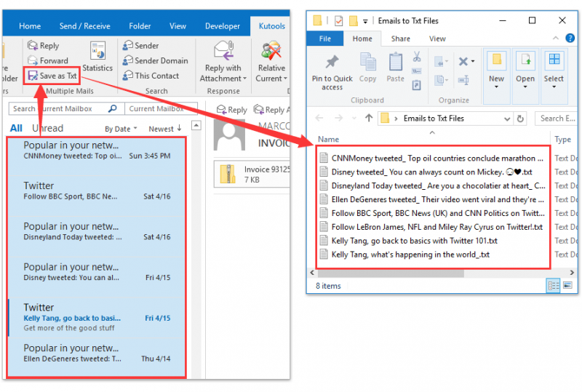Open the Invoice zip attachment
Image resolution: width=582 pixels, height=392 pixels.
pyautogui.click(x=252, y=174)
